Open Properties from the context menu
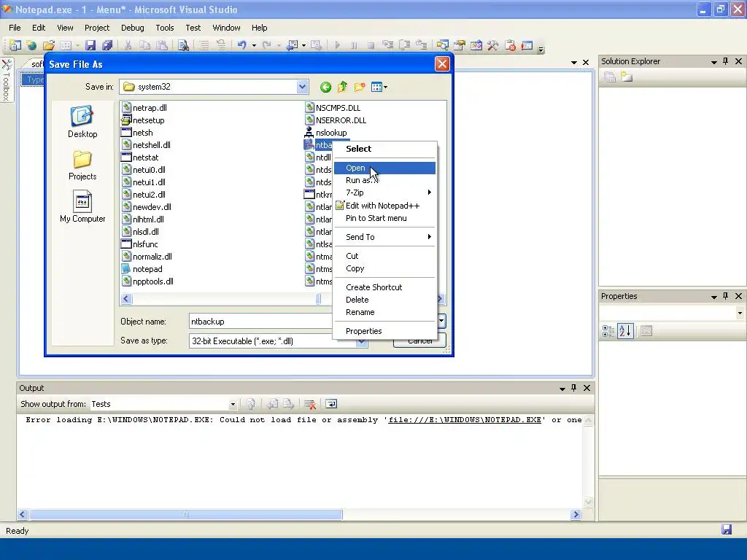 pyautogui.click(x=384, y=331)
